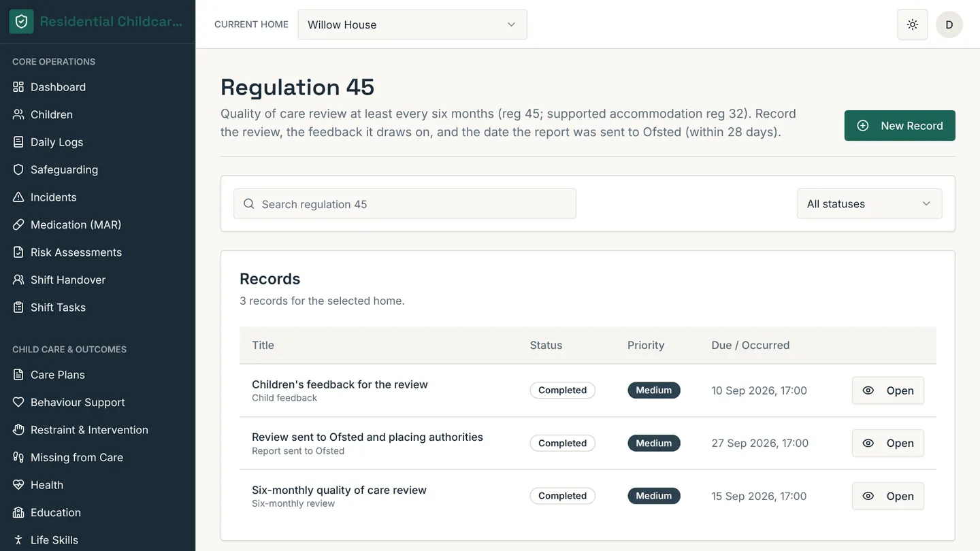Open the Six-monthly quality of care review record
The image size is (980, 551).
pyautogui.click(x=887, y=496)
